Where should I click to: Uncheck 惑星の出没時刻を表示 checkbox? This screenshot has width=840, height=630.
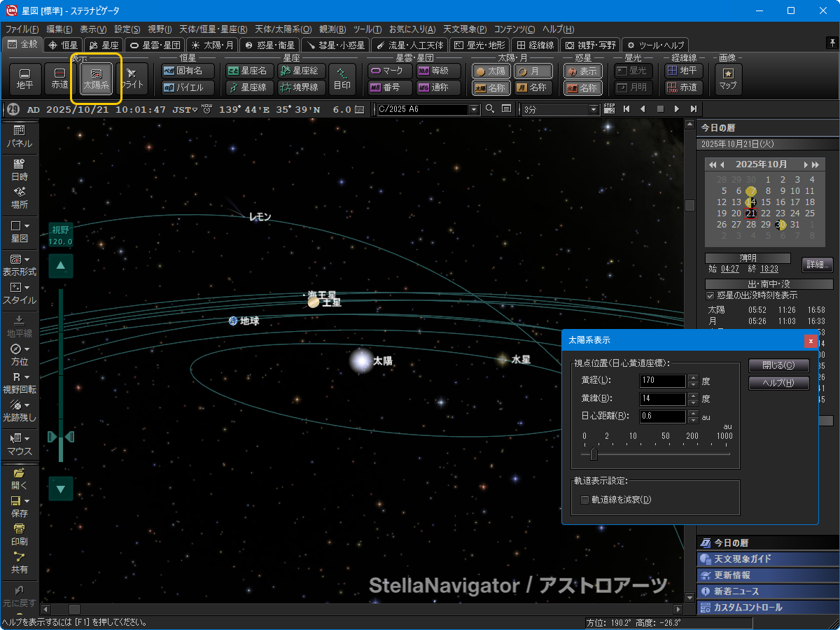710,295
